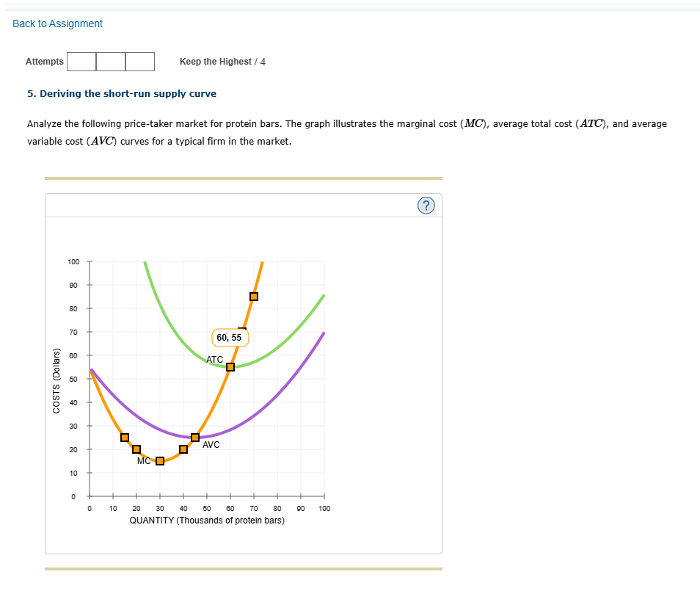This screenshot has height=591, width=700.
Task: Click the x-axis title 'QUANTITY (Thousands of protein bars)'
Action: (207, 521)
